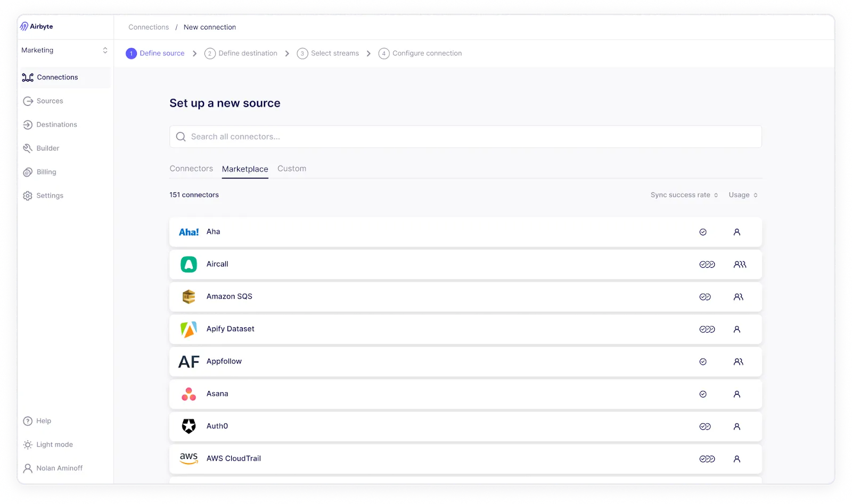Click the Search all connectors field

tap(465, 137)
